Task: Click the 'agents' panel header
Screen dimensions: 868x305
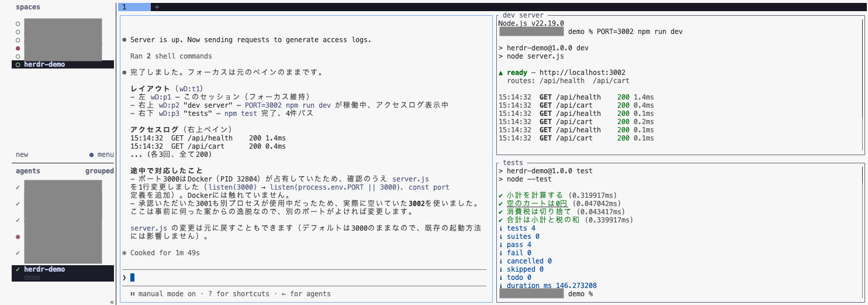Action: [x=28, y=171]
